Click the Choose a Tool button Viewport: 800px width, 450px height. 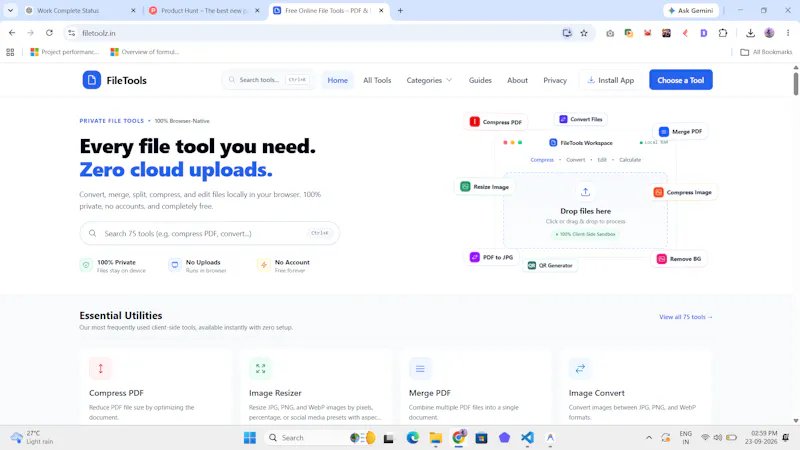point(681,80)
